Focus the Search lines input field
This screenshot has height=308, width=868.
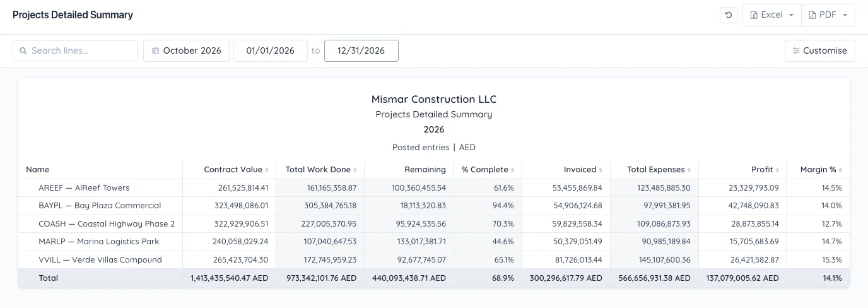coord(75,50)
